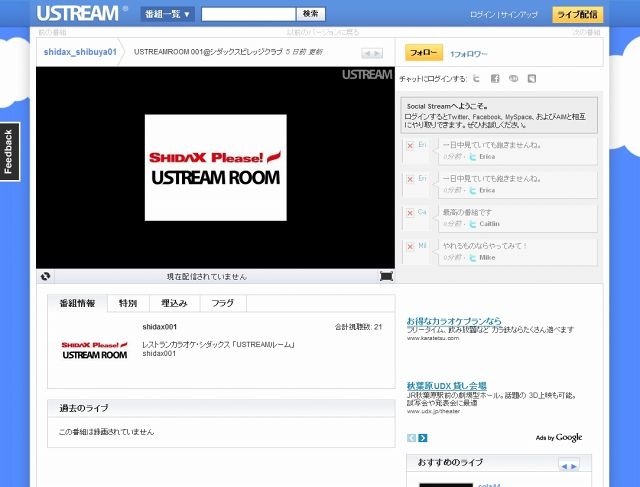The width and height of the screenshot is (640, 487).
Task: Click the shidax001 bold title in info
Action: pyautogui.click(x=160, y=327)
